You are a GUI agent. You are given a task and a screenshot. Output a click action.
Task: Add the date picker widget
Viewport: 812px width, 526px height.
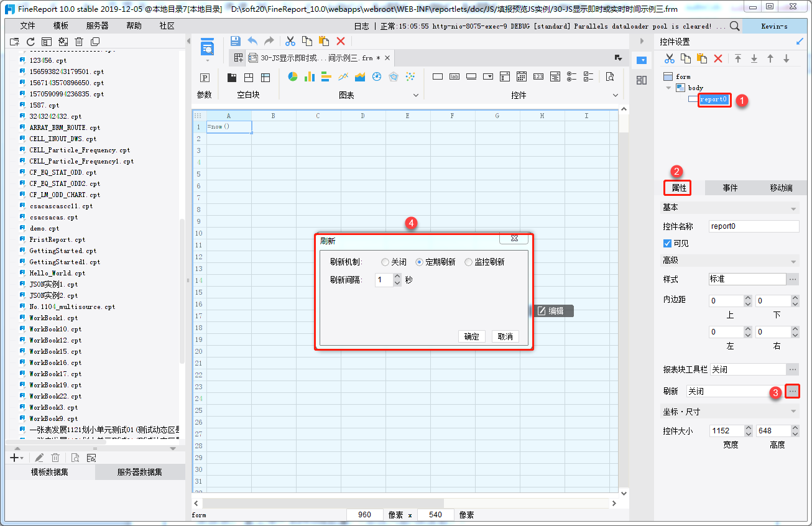(x=522, y=77)
